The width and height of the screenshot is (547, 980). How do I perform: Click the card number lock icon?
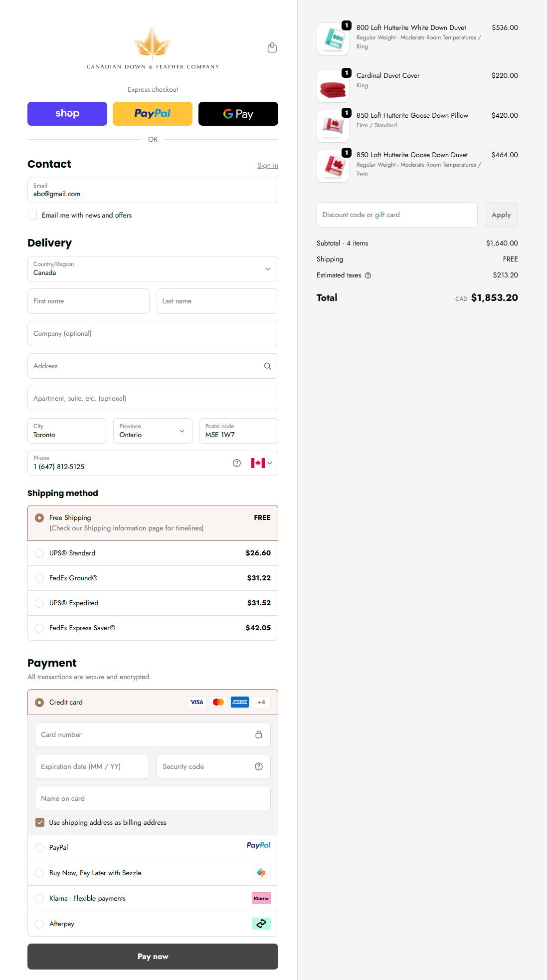click(259, 735)
